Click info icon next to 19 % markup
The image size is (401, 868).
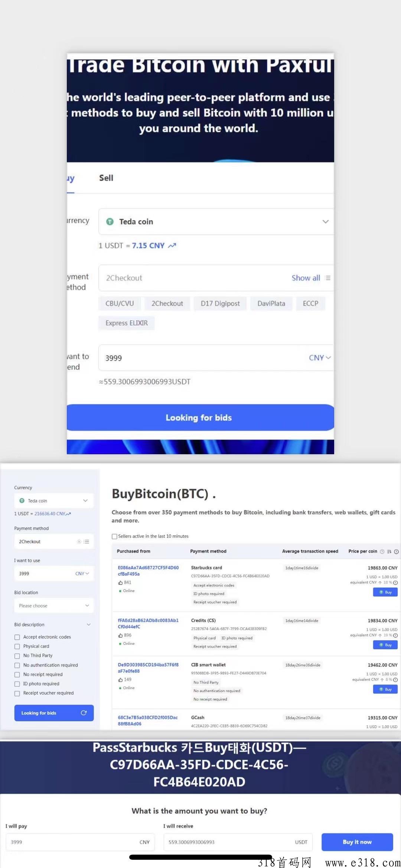(x=395, y=635)
